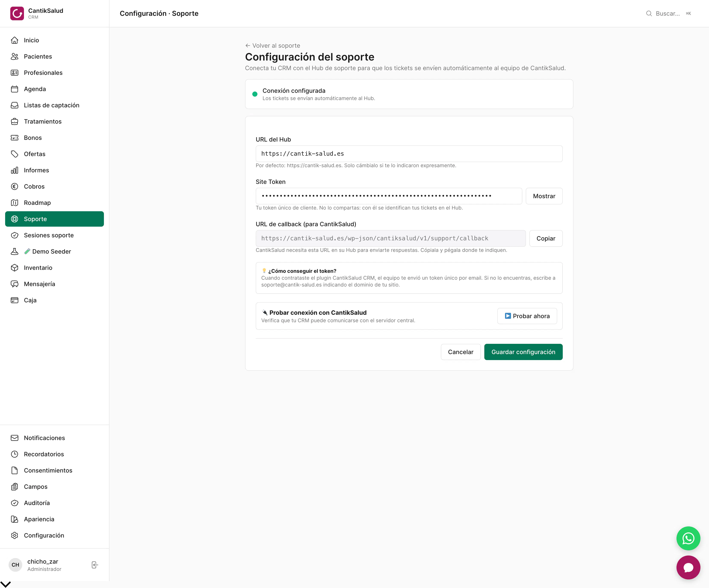Image resolution: width=709 pixels, height=588 pixels.
Task: Click '¿Cómo conseguir el token?' heading
Action: tap(302, 271)
